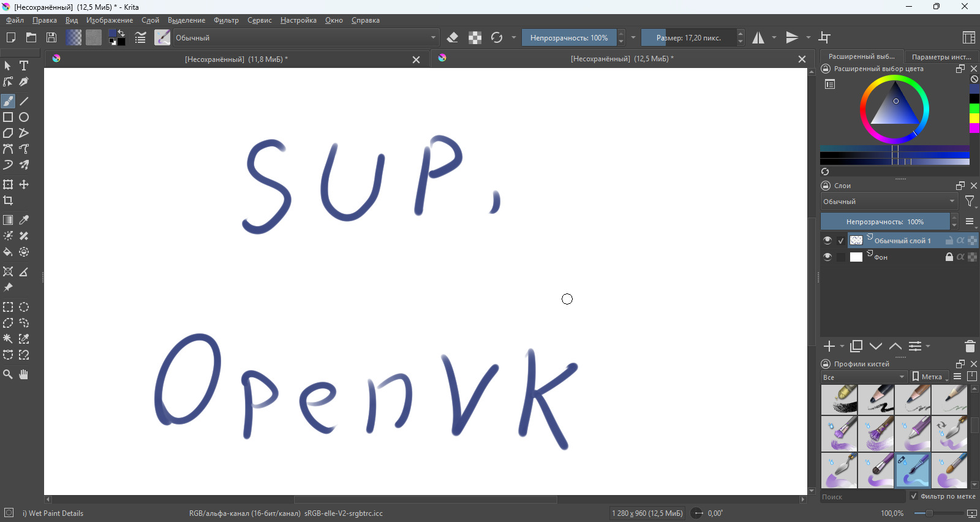This screenshot has height=522, width=980.
Task: Activate the Transform tool
Action: point(8,184)
